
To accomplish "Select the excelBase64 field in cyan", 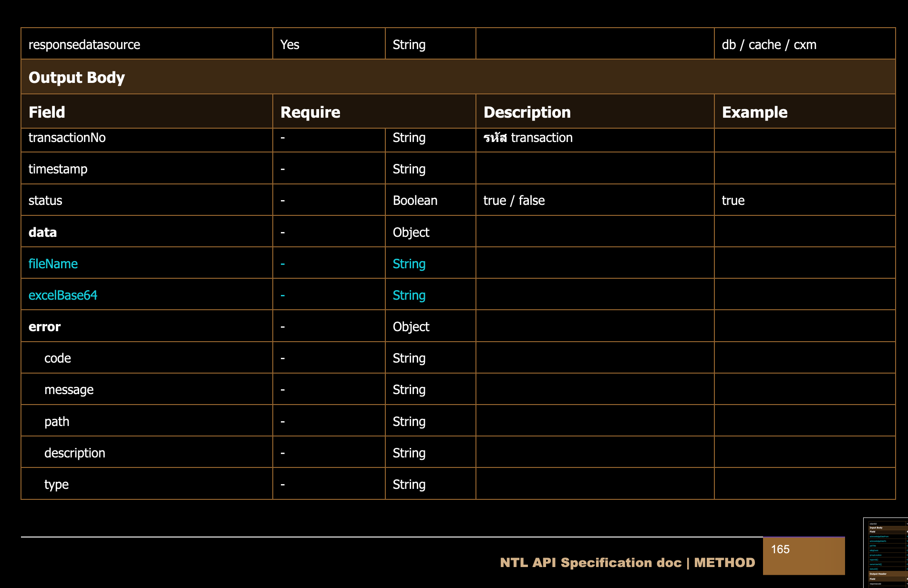I will [x=63, y=295].
